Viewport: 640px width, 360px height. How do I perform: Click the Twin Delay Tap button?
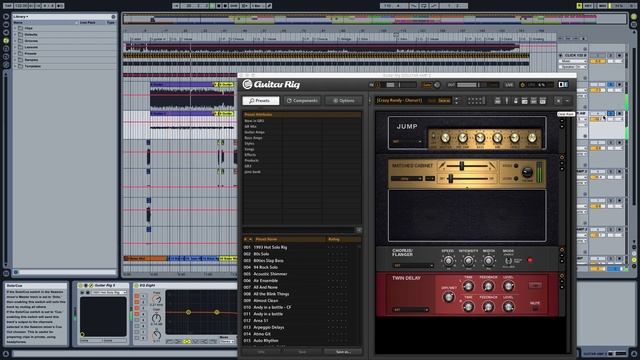click(535, 285)
